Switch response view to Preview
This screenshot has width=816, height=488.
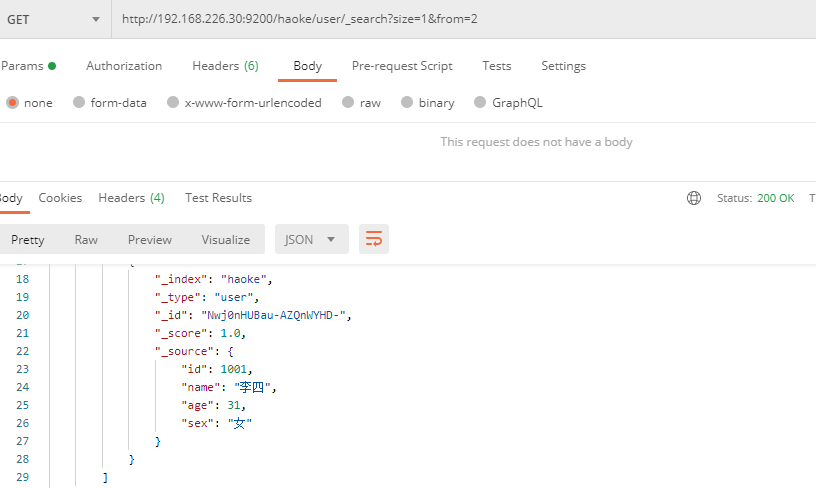point(150,239)
